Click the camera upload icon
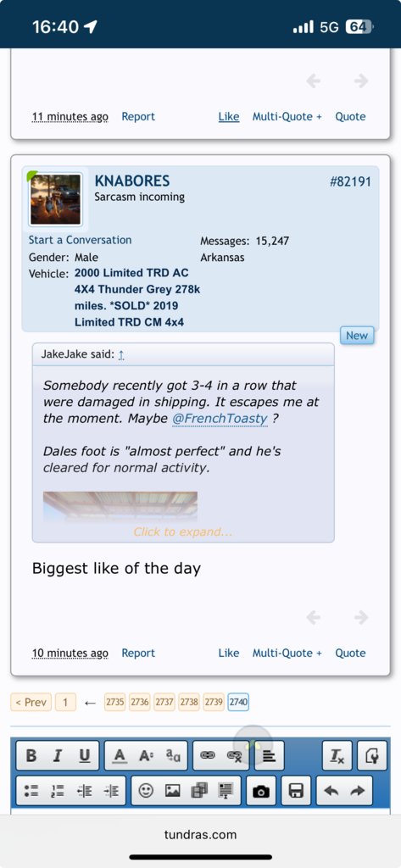The width and height of the screenshot is (401, 868). [x=261, y=791]
